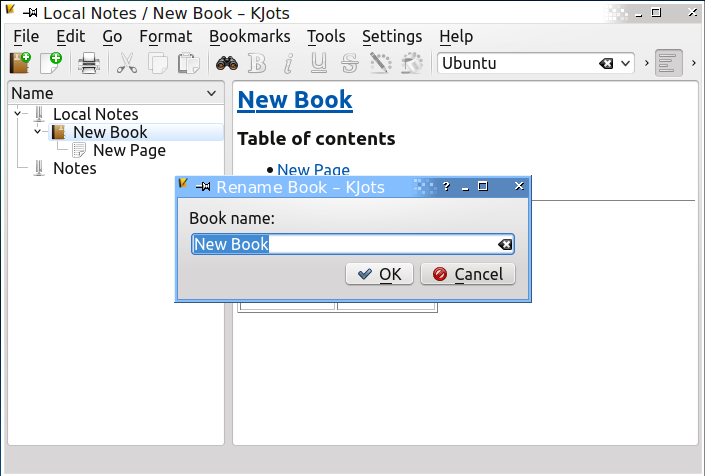Toggle Italic formatting icon
Viewport: 705px width, 476px height.
coord(288,63)
